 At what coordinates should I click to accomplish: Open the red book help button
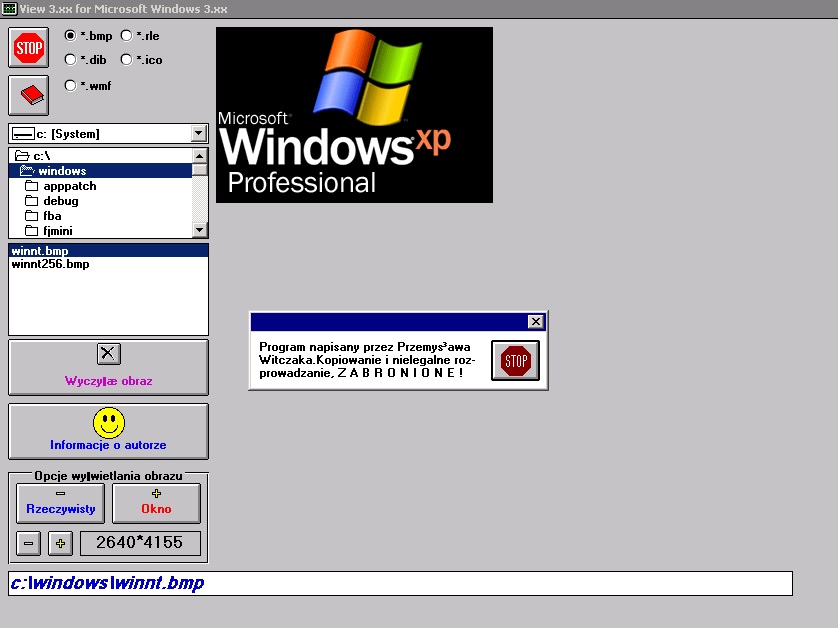point(28,95)
